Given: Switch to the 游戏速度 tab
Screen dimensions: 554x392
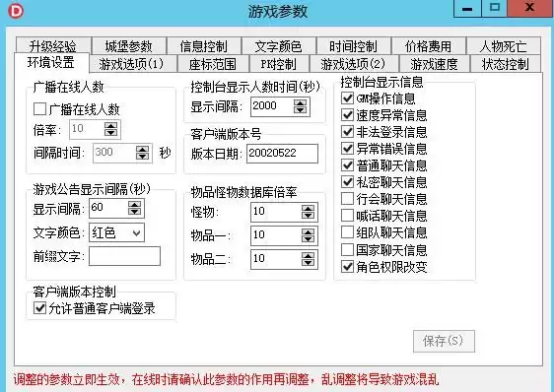Looking at the screenshot, I should click(434, 64).
